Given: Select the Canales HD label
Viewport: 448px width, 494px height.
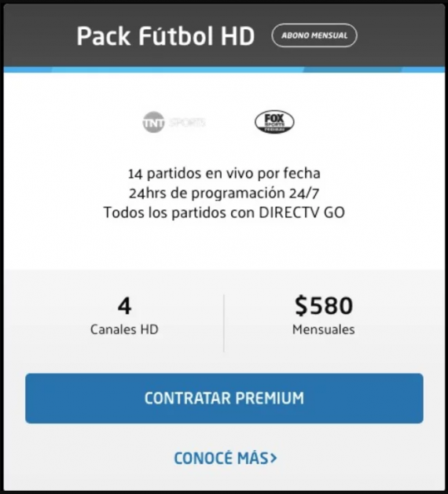Looking at the screenshot, I should tap(124, 330).
